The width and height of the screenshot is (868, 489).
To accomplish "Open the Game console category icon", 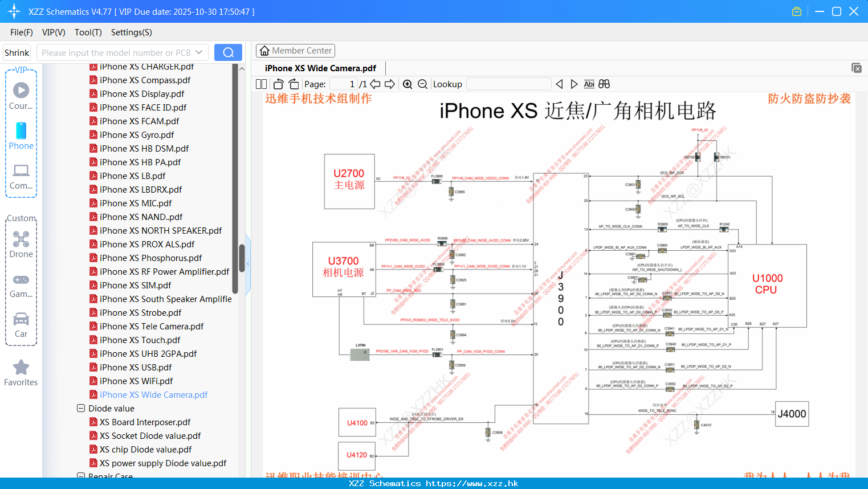I will tap(21, 279).
